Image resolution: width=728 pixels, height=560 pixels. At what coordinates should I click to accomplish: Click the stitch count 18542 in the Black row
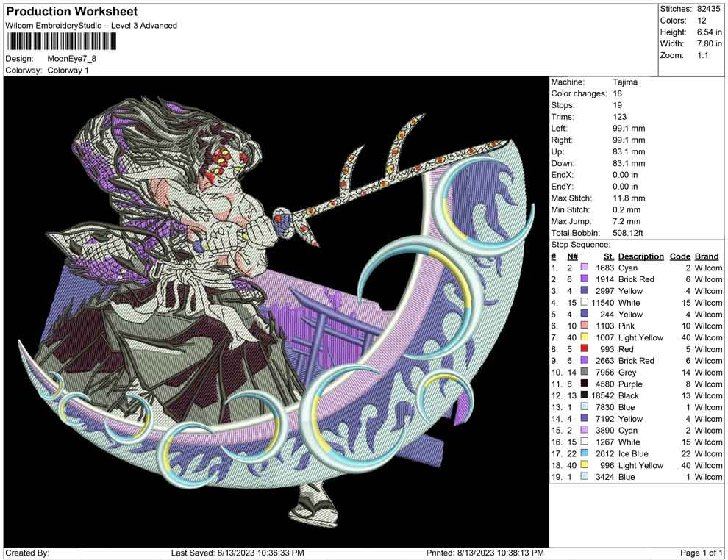click(603, 395)
